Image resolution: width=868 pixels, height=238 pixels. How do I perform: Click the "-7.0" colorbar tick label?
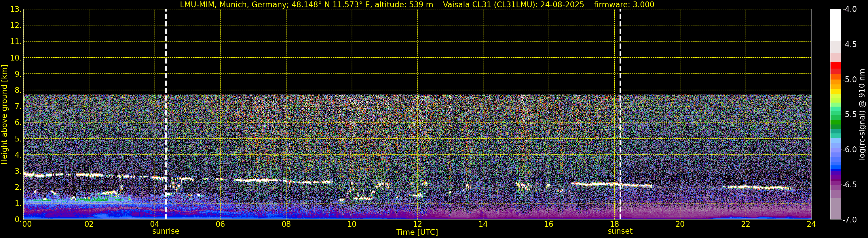[849, 220]
